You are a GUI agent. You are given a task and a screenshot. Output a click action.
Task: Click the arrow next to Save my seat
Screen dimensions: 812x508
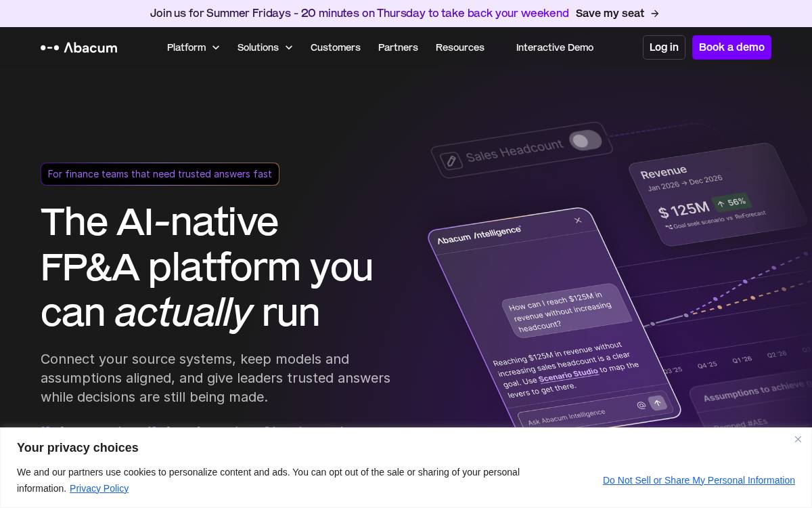pos(654,14)
